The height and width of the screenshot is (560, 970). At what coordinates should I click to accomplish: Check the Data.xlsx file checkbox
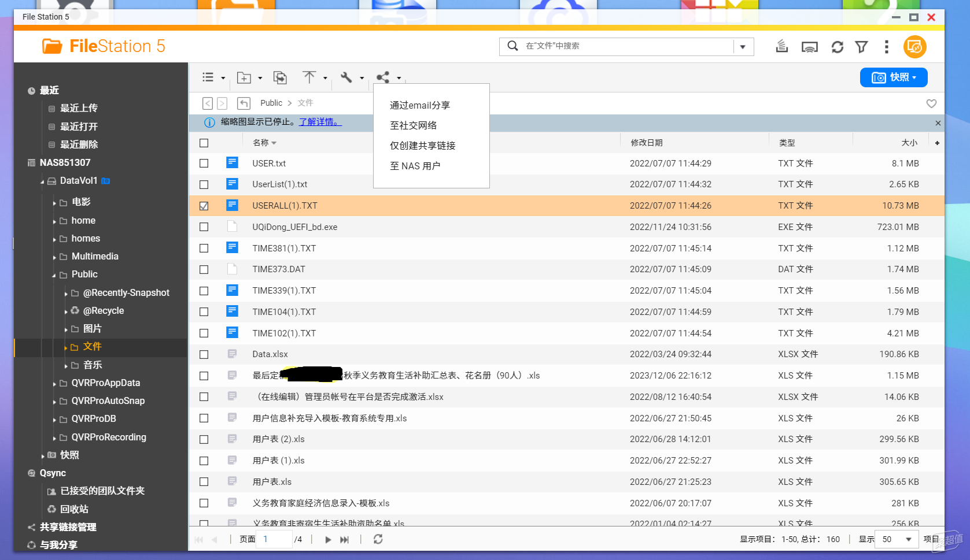(204, 354)
